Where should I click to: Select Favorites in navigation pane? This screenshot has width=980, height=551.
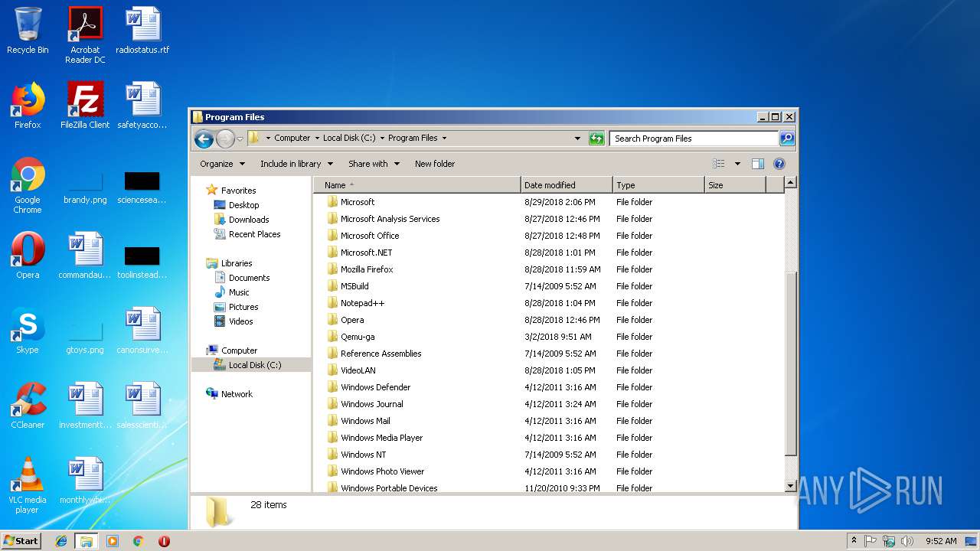[x=238, y=191]
